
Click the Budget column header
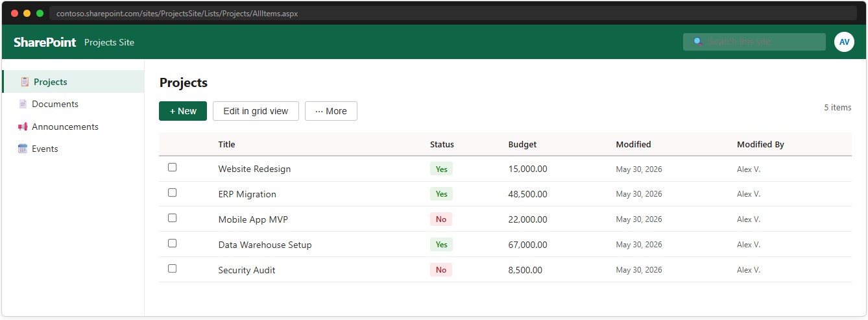(522, 145)
